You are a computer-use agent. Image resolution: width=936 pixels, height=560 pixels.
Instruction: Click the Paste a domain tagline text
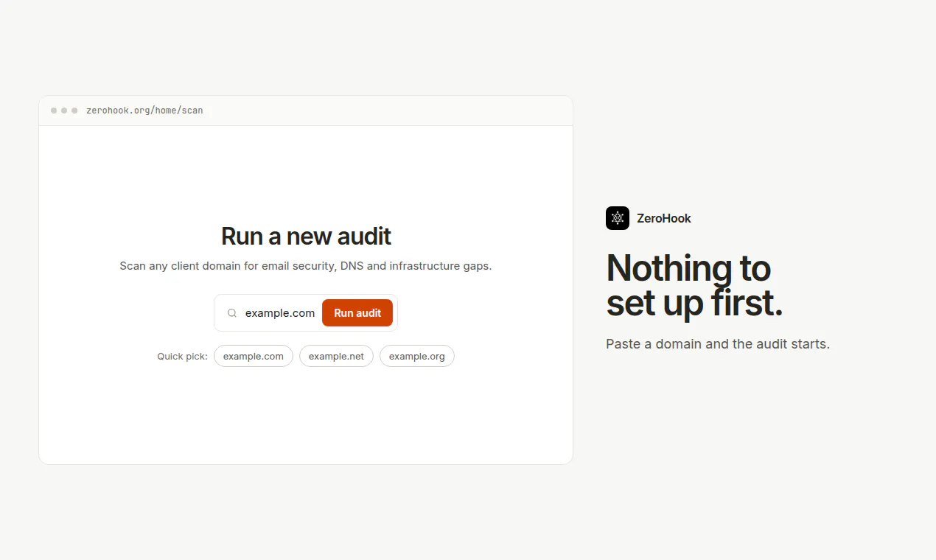718,344
